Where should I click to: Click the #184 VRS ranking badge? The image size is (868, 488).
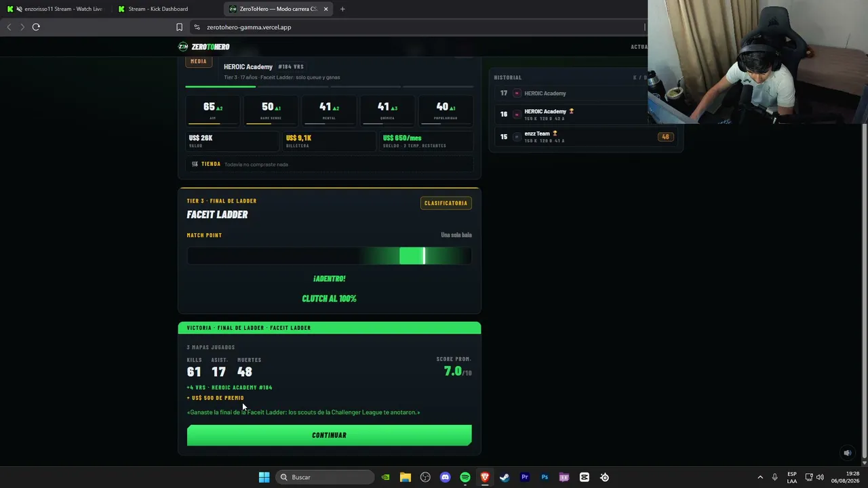click(x=291, y=67)
